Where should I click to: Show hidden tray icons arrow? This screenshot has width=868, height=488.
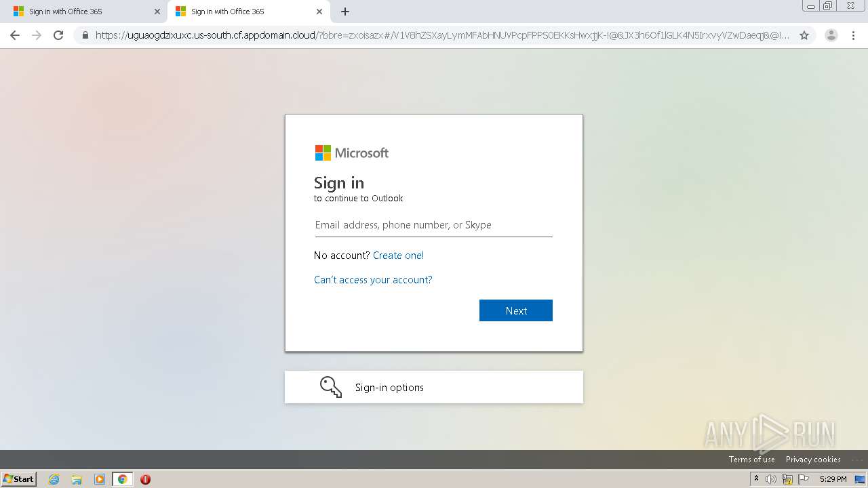coord(756,479)
